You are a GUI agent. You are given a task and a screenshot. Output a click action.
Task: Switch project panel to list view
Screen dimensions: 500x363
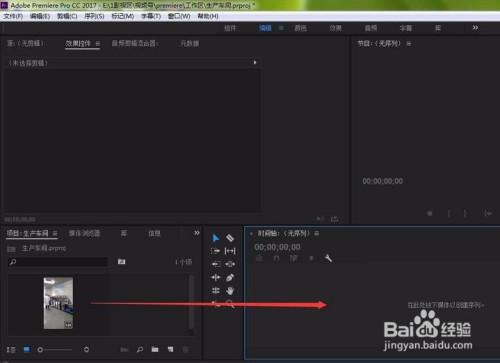[11, 349]
